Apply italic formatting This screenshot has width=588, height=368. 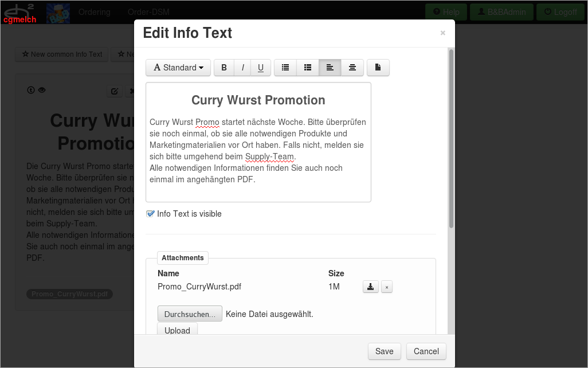pyautogui.click(x=242, y=67)
